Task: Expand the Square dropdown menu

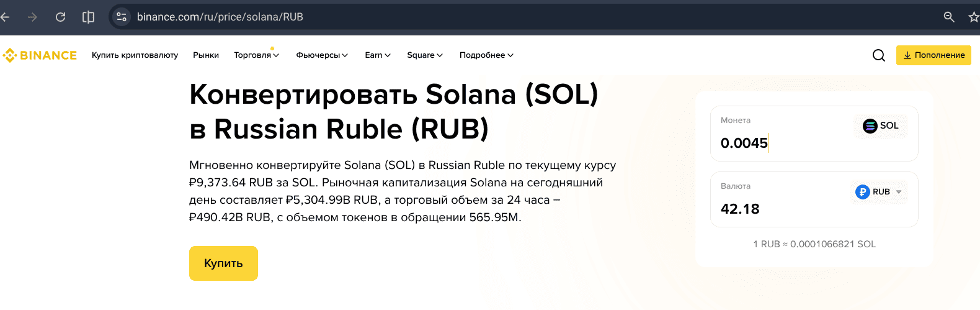Action: (x=425, y=55)
